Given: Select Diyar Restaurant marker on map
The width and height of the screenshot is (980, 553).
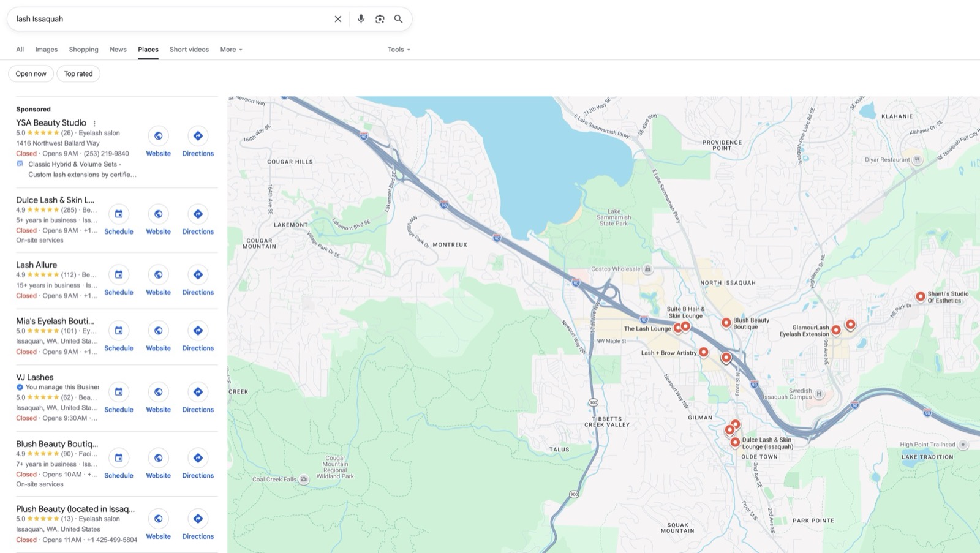Looking at the screenshot, I should pyautogui.click(x=917, y=160).
